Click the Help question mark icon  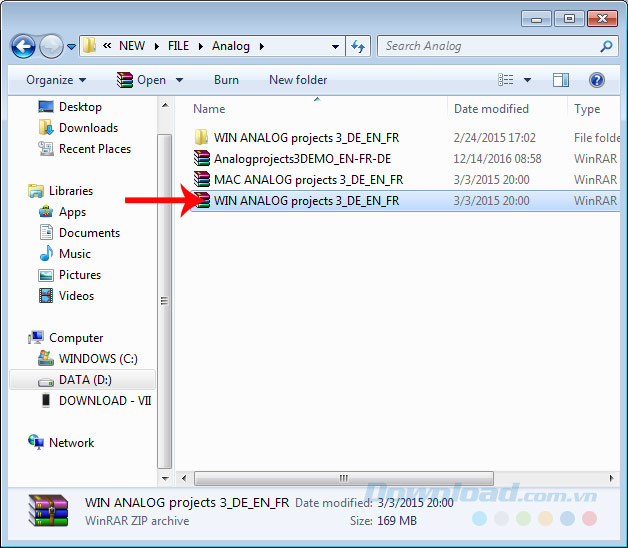pyautogui.click(x=597, y=80)
